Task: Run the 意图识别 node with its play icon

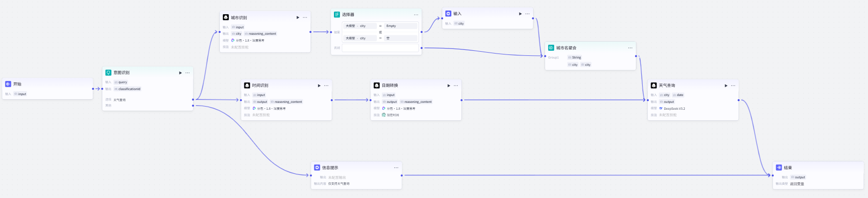Action: click(x=180, y=73)
